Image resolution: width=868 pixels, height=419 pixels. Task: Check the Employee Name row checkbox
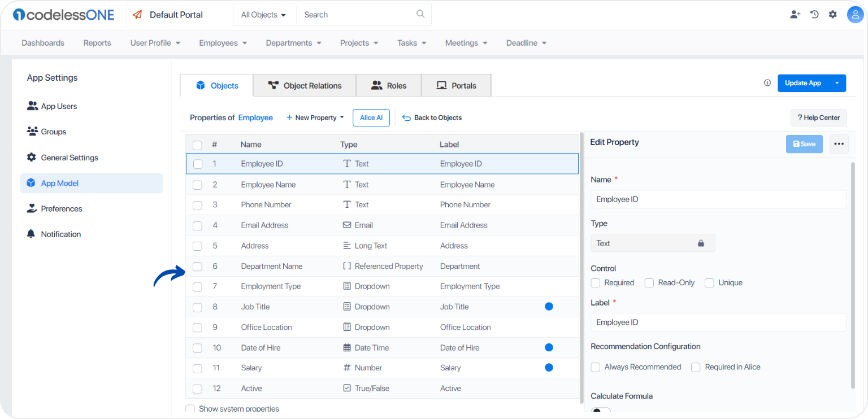(x=197, y=185)
